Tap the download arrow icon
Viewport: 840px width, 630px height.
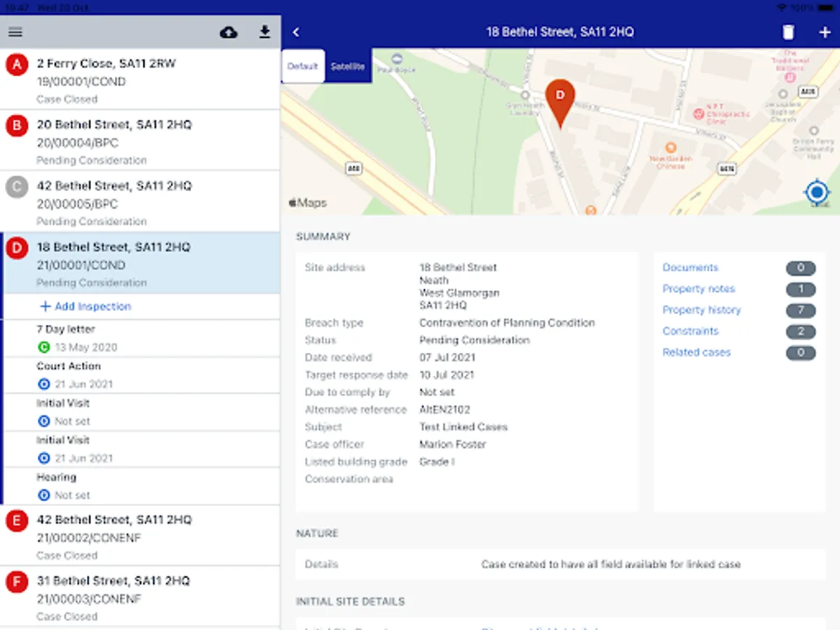[x=265, y=31]
